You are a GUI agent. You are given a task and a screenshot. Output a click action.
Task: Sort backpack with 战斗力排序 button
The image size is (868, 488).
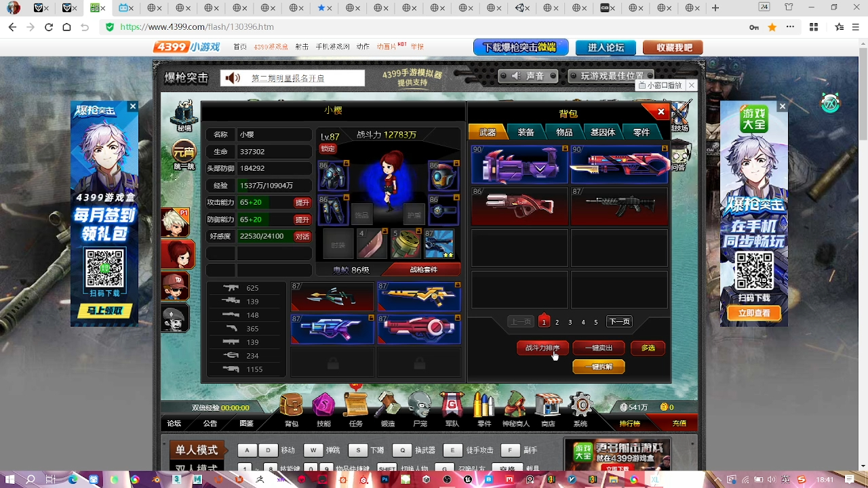coord(542,348)
